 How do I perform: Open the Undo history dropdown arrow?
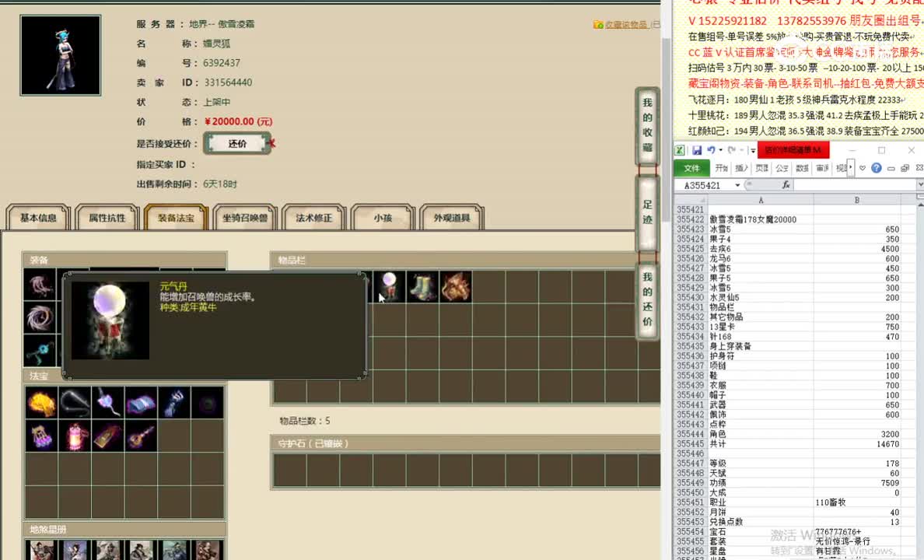click(720, 150)
